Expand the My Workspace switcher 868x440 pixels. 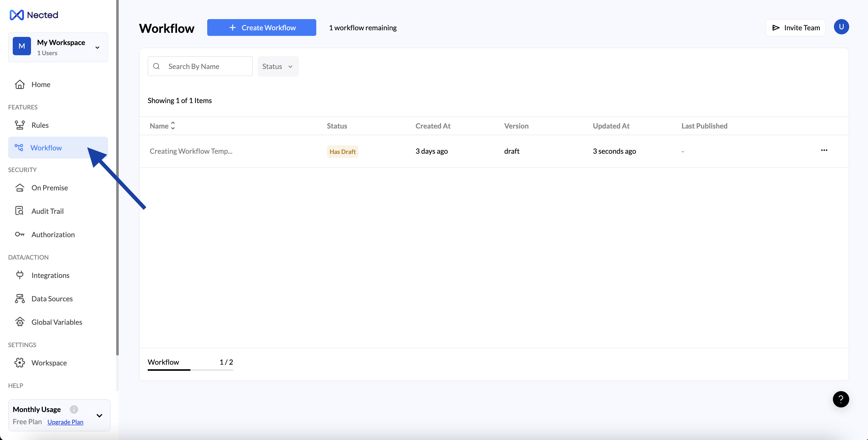pos(97,48)
